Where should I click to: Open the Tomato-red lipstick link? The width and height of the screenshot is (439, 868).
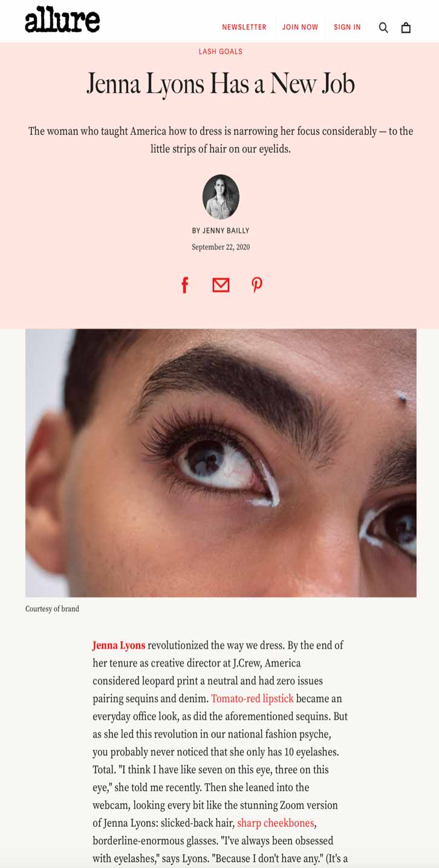tap(252, 699)
